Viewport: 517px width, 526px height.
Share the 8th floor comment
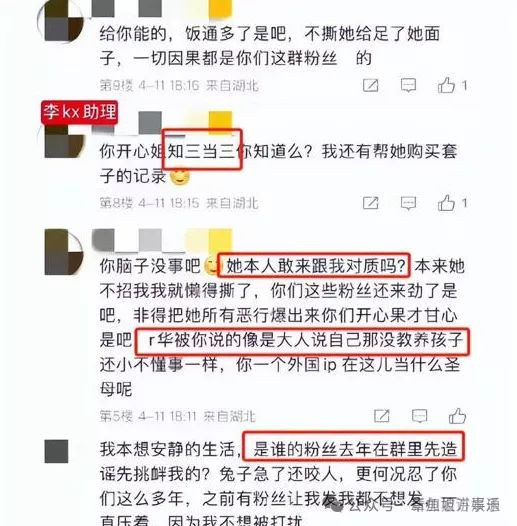click(x=371, y=203)
